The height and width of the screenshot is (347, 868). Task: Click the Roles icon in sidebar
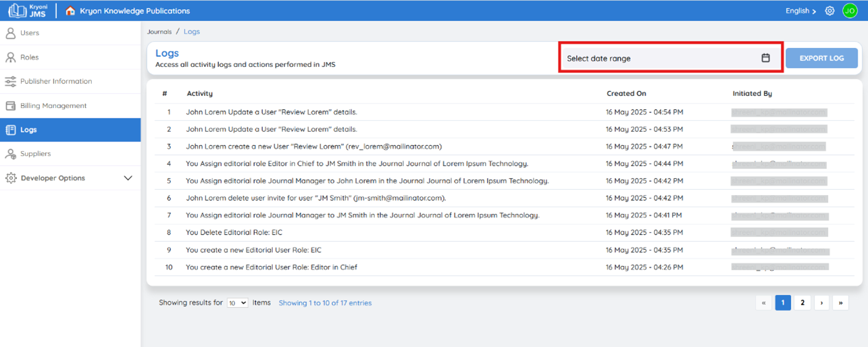pyautogui.click(x=10, y=57)
